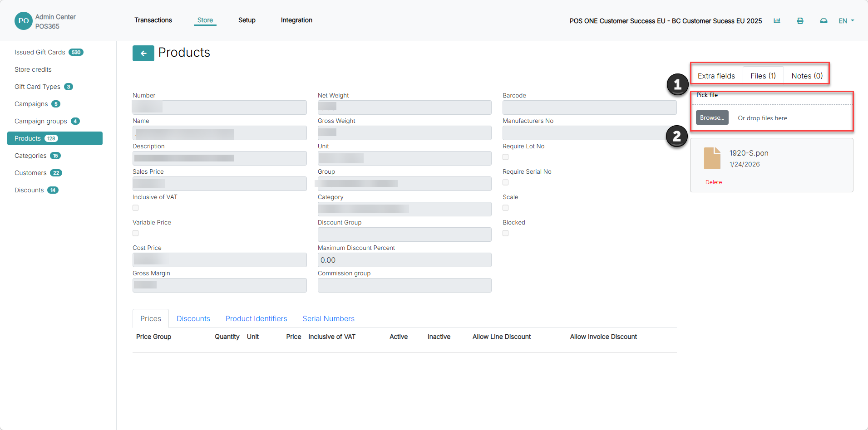Click the Maximum Discount Percent field
Viewport: 868px width, 430px height.
404,260
